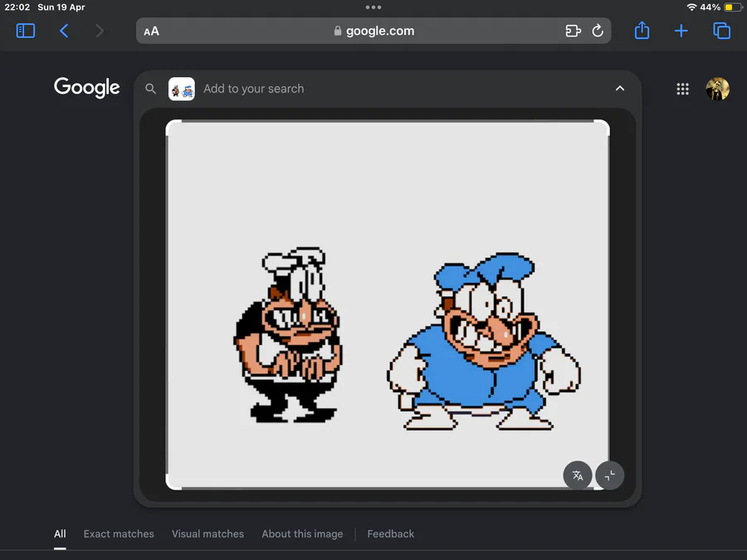Image resolution: width=747 pixels, height=560 pixels.
Task: Open the Share sheet
Action: [642, 31]
